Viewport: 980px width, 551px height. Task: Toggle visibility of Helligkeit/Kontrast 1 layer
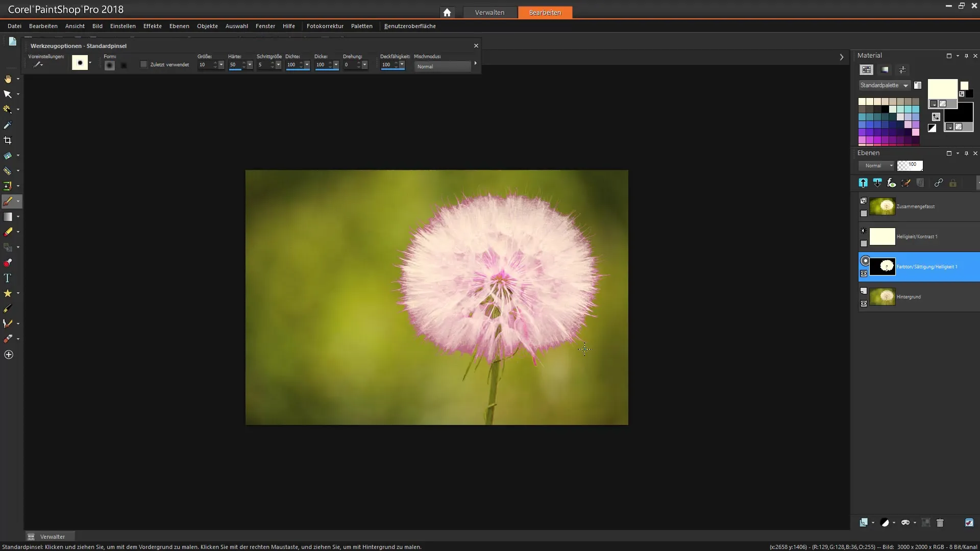click(864, 243)
